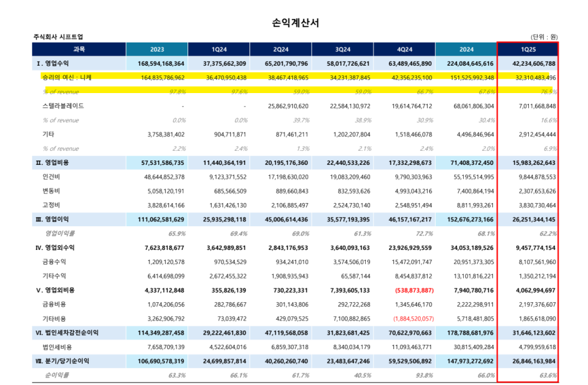Image resolution: width=588 pixels, height=385 pixels.
Task: Select the 법인세비용 row label
Action: pos(57,347)
